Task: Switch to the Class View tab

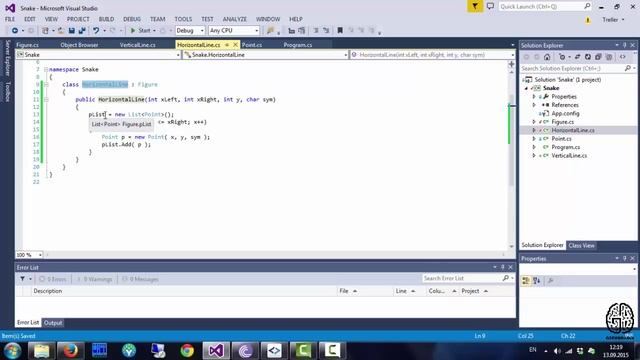Action: coord(581,245)
